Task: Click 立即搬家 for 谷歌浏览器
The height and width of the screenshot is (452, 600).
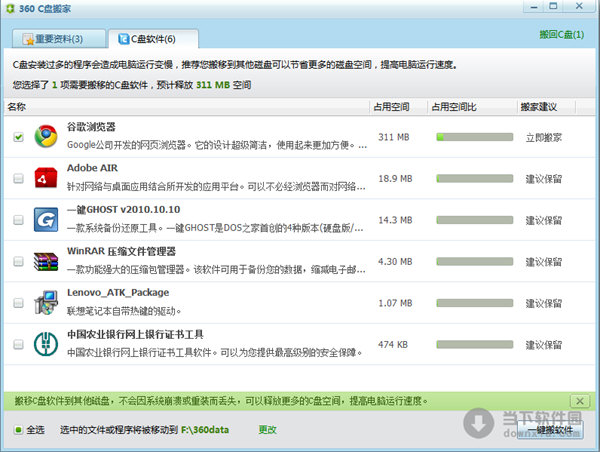Action: [543, 137]
